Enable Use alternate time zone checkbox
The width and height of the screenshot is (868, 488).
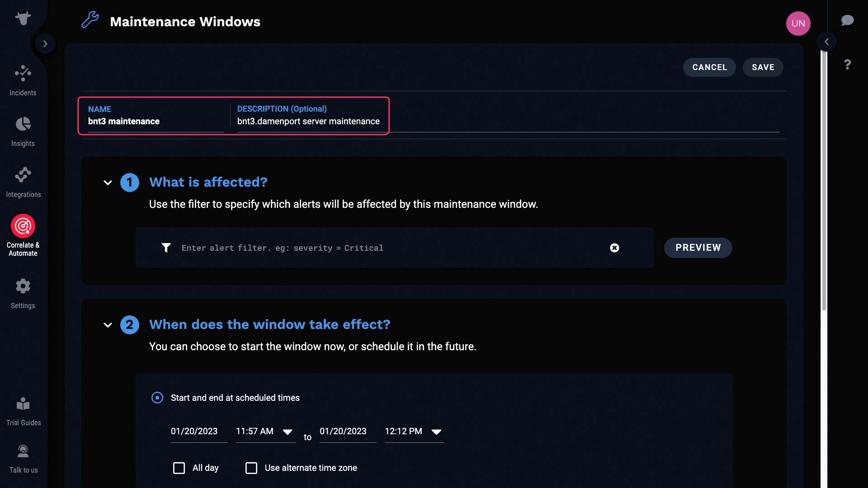(250, 468)
